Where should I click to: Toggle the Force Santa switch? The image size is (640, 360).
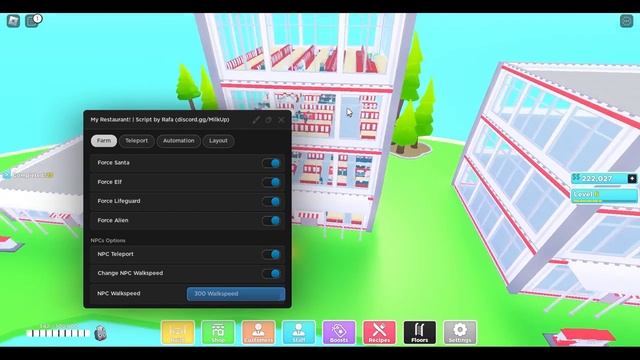click(271, 163)
